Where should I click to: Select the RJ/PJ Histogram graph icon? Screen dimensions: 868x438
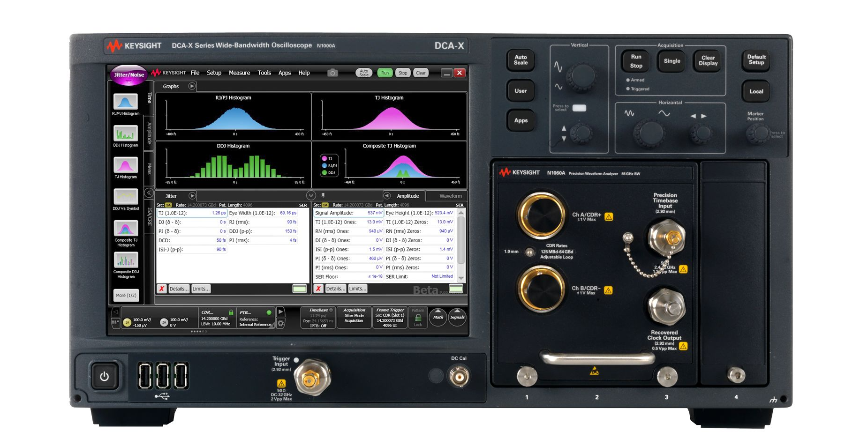point(125,102)
